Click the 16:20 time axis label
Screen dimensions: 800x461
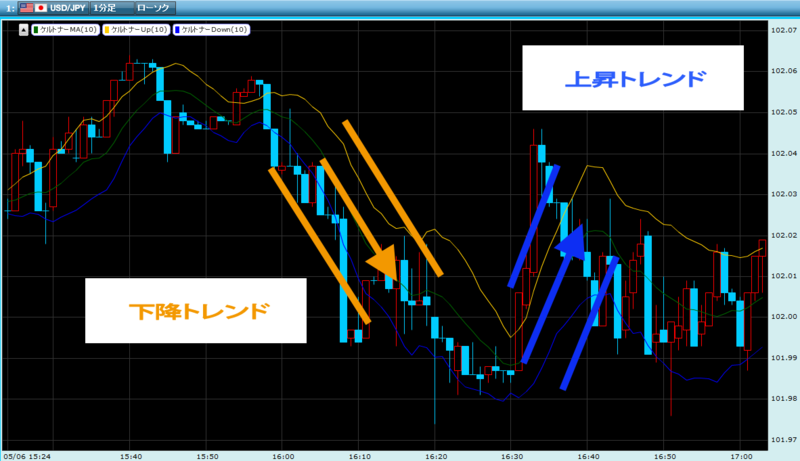pyautogui.click(x=436, y=456)
